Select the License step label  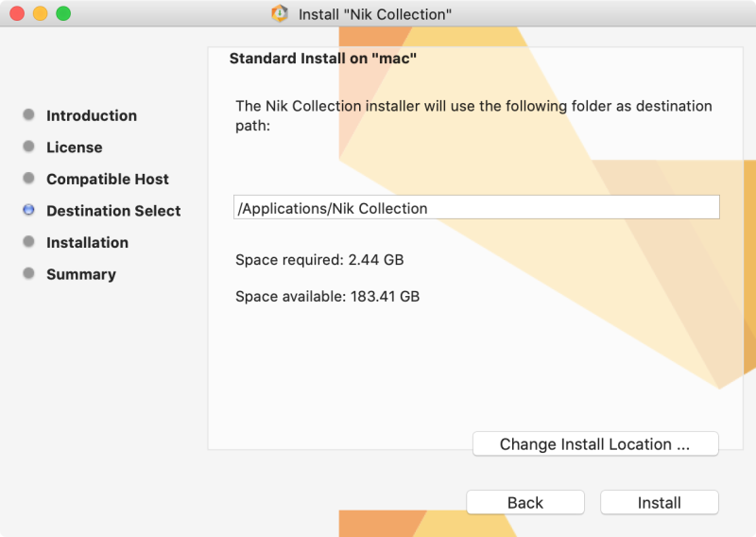(x=75, y=147)
